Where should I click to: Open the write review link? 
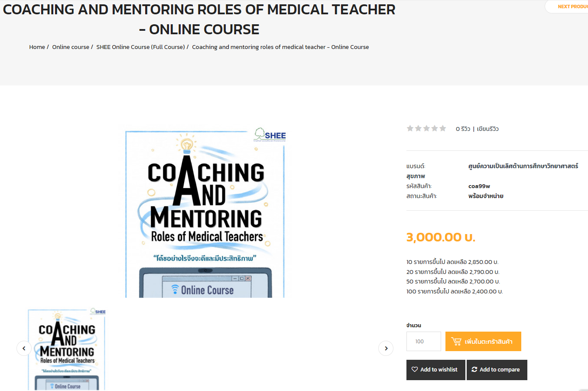coord(487,129)
